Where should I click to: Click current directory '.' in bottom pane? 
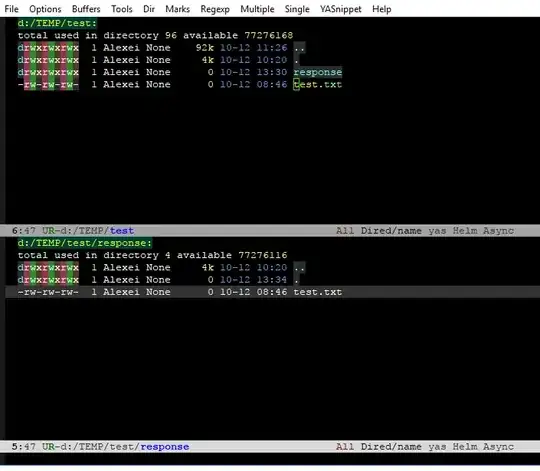pos(296,280)
